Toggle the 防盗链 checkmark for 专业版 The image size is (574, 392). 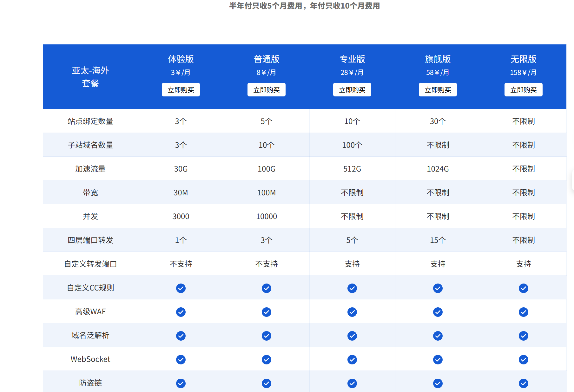(352, 383)
